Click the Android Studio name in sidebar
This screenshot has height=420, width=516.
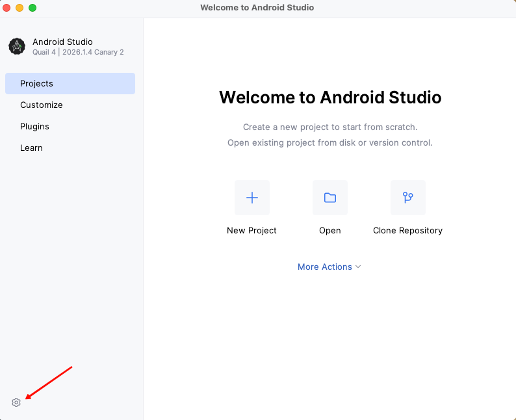pos(62,42)
